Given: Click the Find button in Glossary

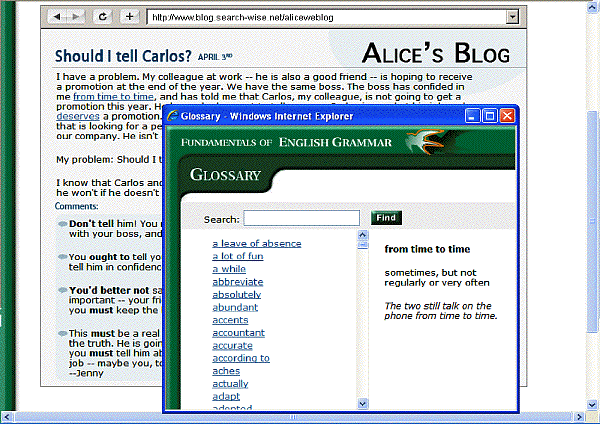Looking at the screenshot, I should click(x=386, y=218).
